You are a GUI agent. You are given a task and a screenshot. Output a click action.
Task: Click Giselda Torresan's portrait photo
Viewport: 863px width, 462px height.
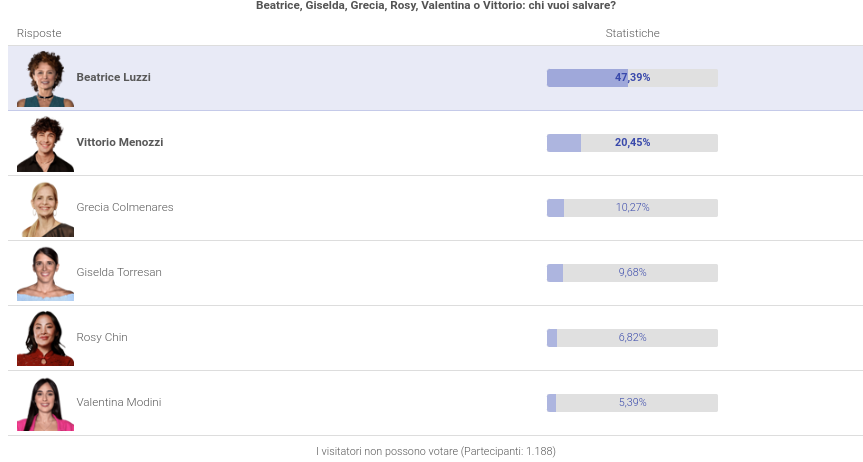tap(45, 274)
